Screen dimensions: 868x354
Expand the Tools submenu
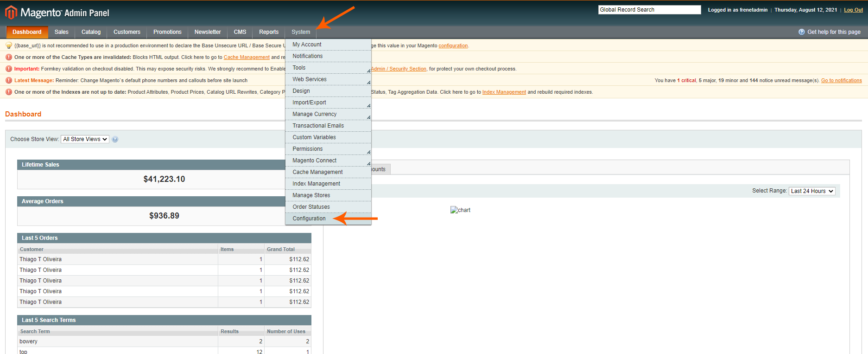(x=328, y=68)
